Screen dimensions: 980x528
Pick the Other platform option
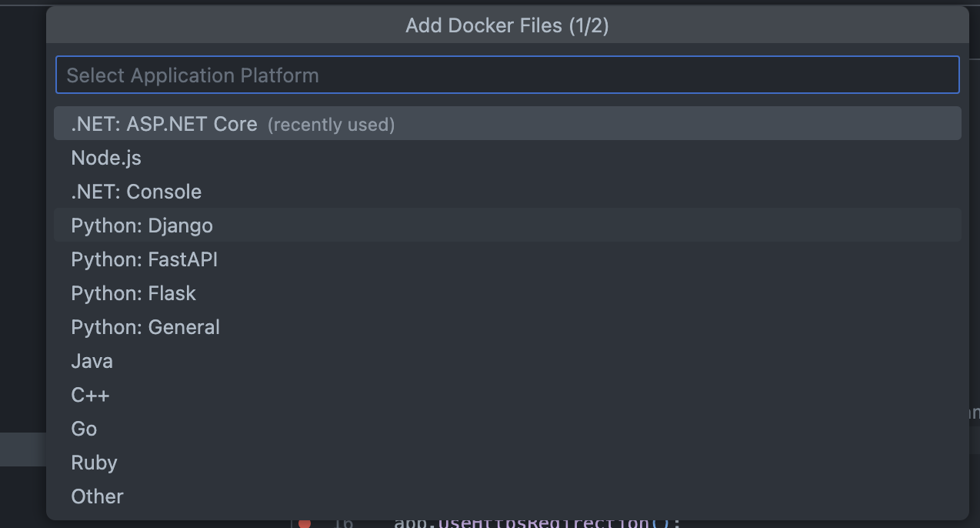coord(97,496)
